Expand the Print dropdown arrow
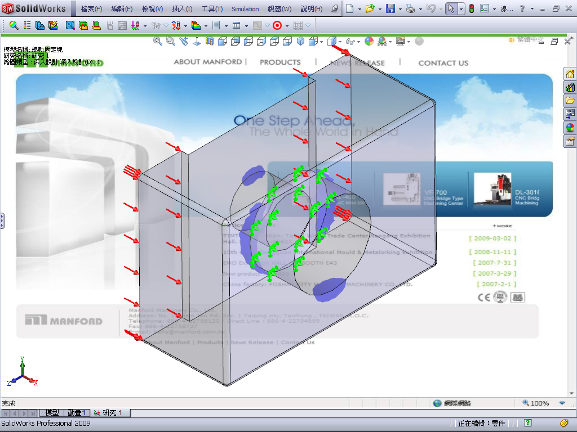The image size is (577, 432). [x=420, y=9]
